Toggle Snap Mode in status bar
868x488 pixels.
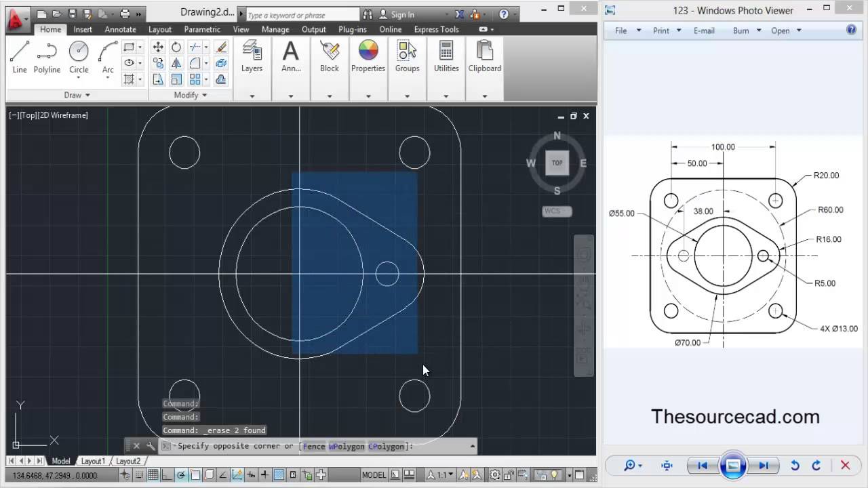click(x=138, y=475)
